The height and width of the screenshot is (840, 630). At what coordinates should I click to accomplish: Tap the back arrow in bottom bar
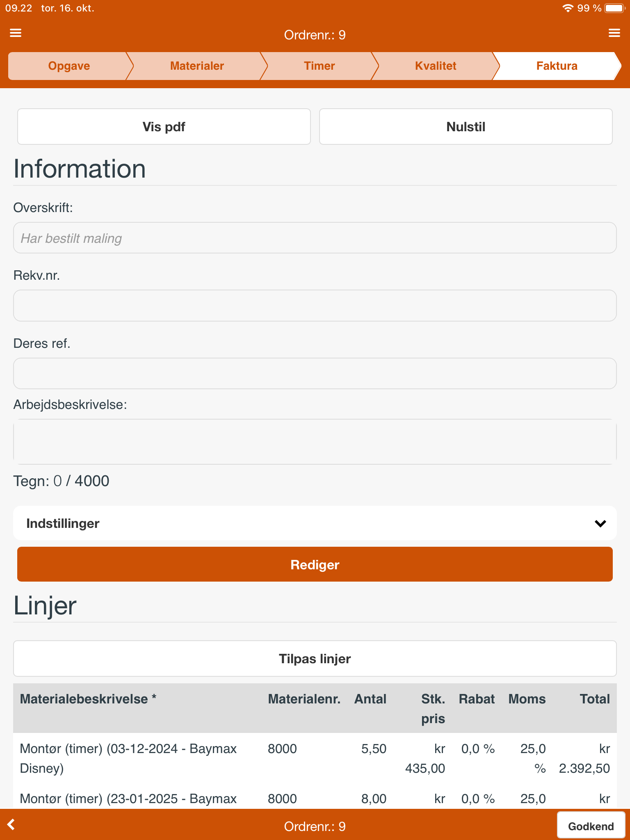(x=11, y=824)
